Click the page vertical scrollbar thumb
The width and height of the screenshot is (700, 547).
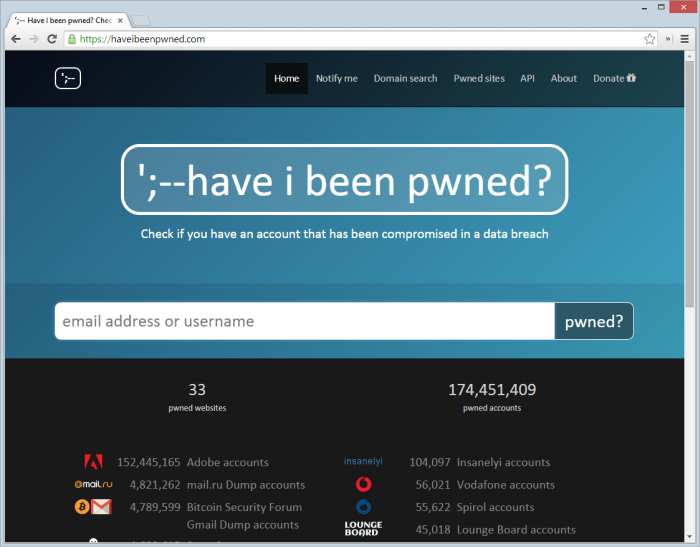tap(690, 183)
